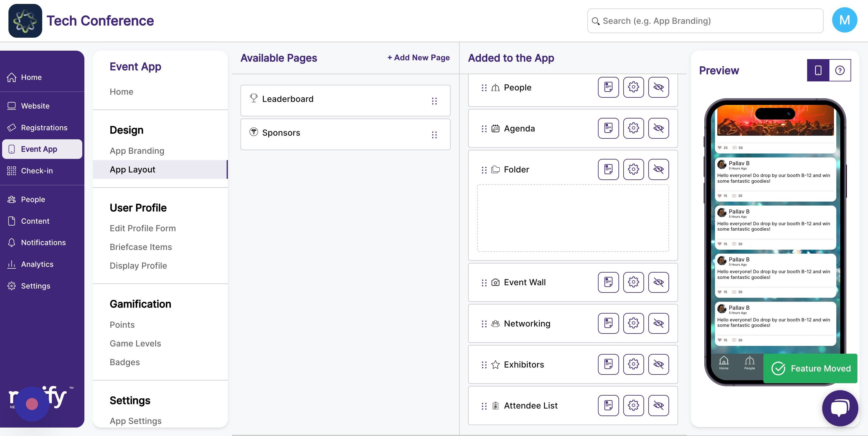868x436 pixels.
Task: Open Analytics in the sidebar
Action: pyautogui.click(x=37, y=264)
